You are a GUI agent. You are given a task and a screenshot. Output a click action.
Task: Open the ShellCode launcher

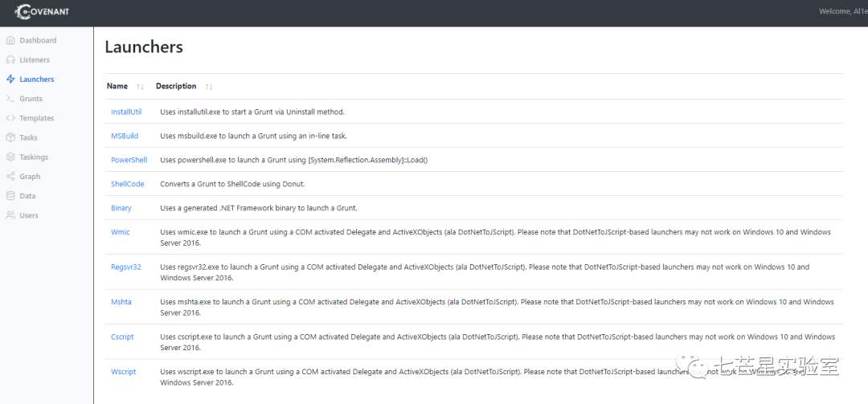(127, 184)
